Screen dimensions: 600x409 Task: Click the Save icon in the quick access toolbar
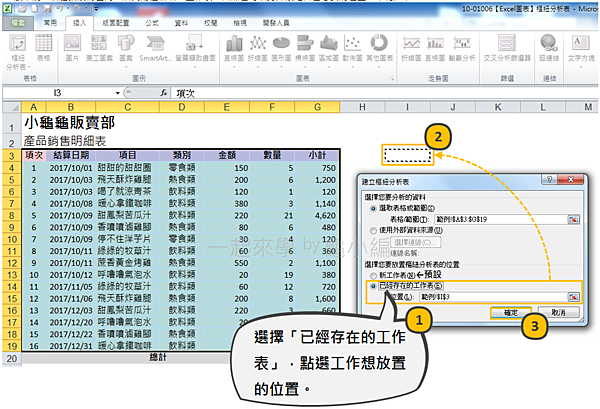tap(47, 8)
